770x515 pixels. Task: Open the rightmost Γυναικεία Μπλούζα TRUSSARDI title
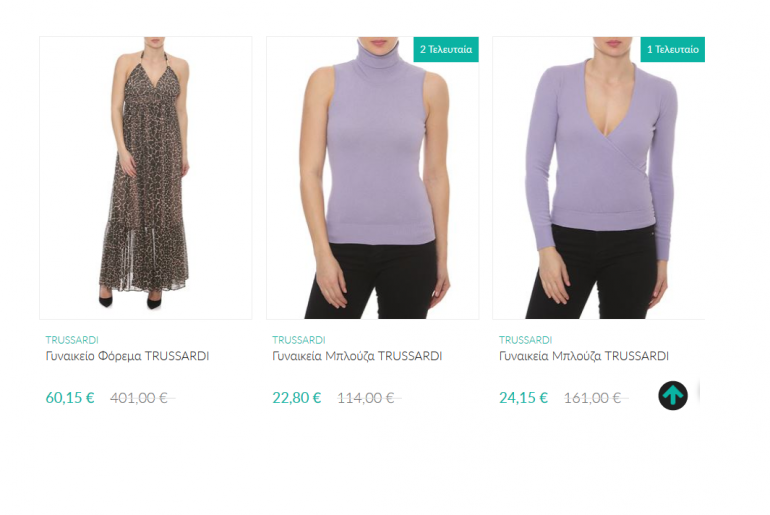point(584,356)
